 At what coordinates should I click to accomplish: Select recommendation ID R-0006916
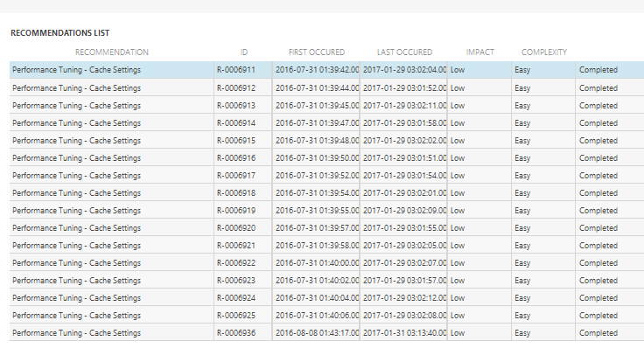click(x=236, y=158)
